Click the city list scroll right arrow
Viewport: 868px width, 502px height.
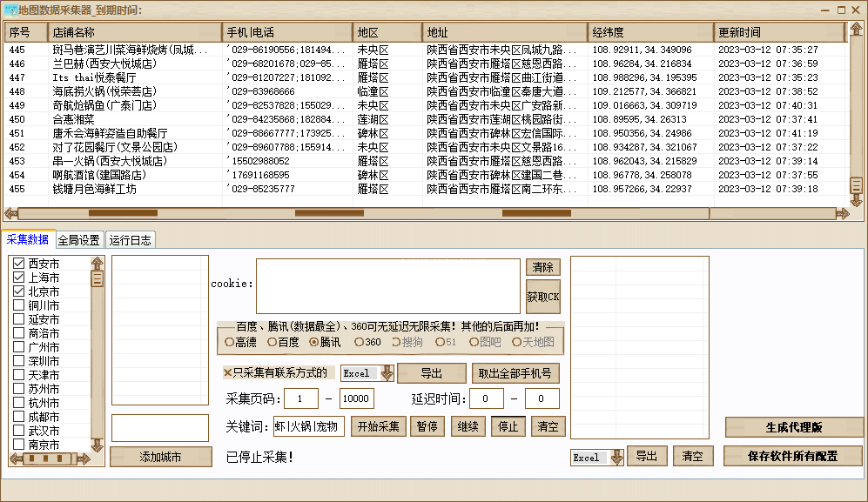click(84, 459)
